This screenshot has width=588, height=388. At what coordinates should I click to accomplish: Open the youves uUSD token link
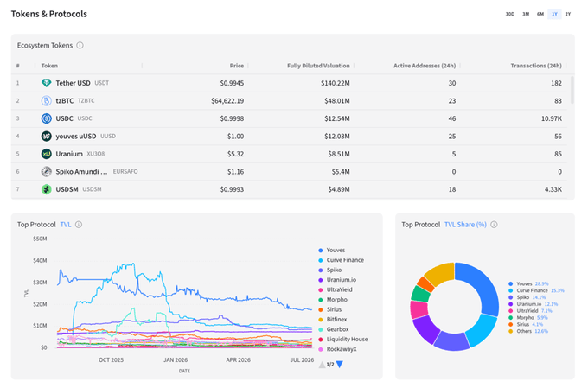(76, 136)
